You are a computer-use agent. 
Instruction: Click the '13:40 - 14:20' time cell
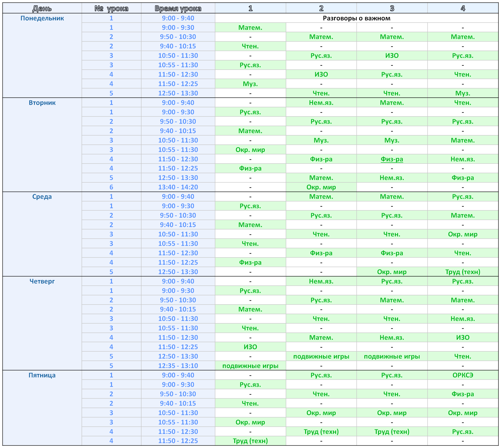178,187
